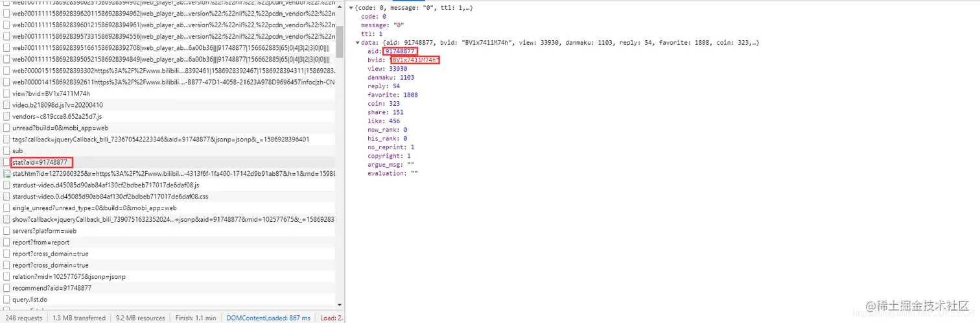Click the 9.2 MB resources status entry
Screen dimensions: 980x323
141,318
